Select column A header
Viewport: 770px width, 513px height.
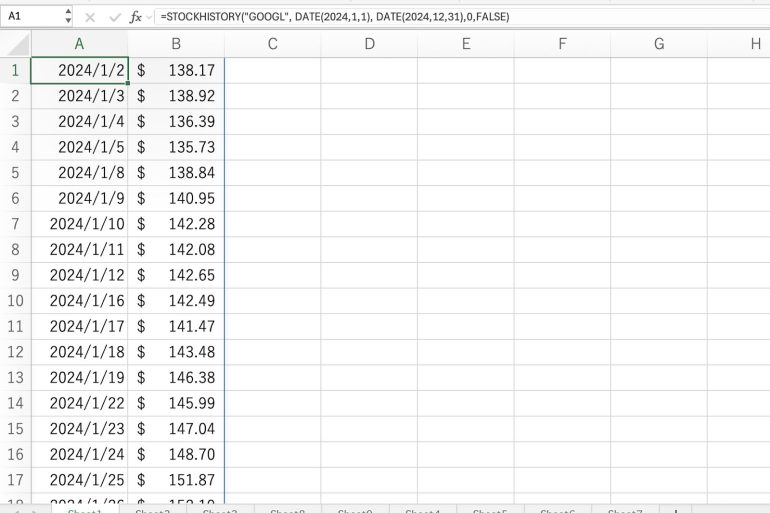tap(79, 44)
